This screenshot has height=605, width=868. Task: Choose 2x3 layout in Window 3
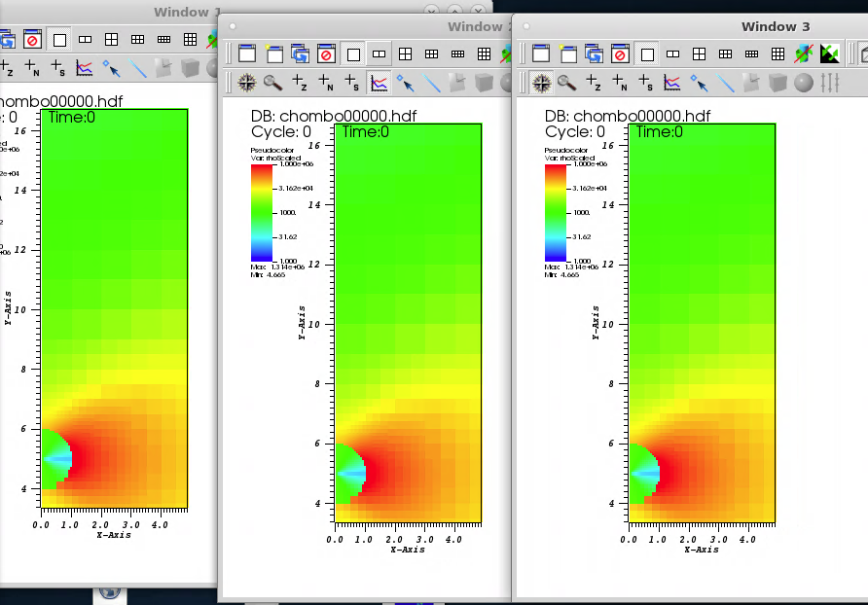click(725, 53)
